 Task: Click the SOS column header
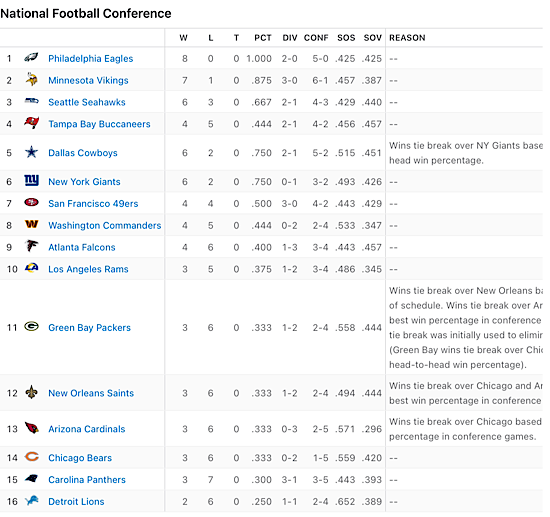(346, 38)
